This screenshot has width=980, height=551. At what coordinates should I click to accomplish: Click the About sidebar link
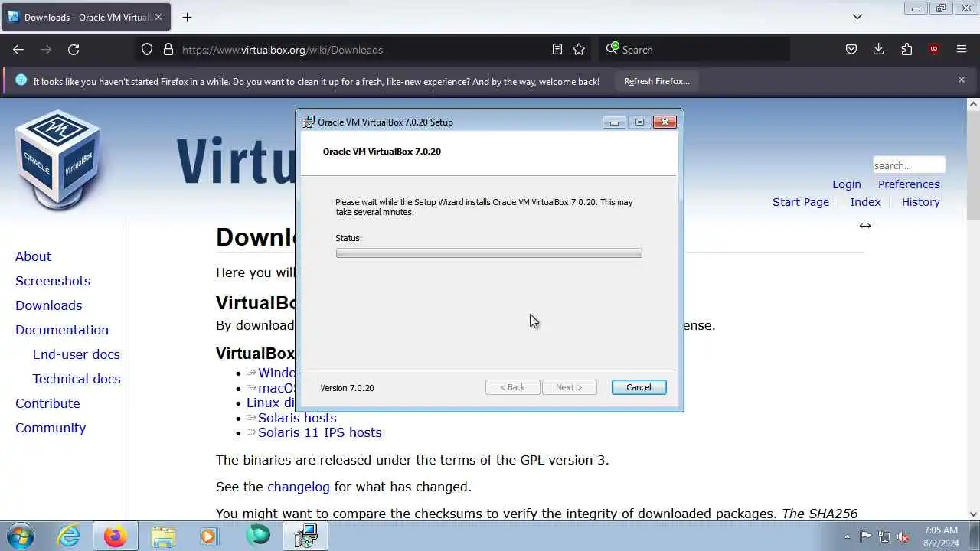(x=33, y=256)
